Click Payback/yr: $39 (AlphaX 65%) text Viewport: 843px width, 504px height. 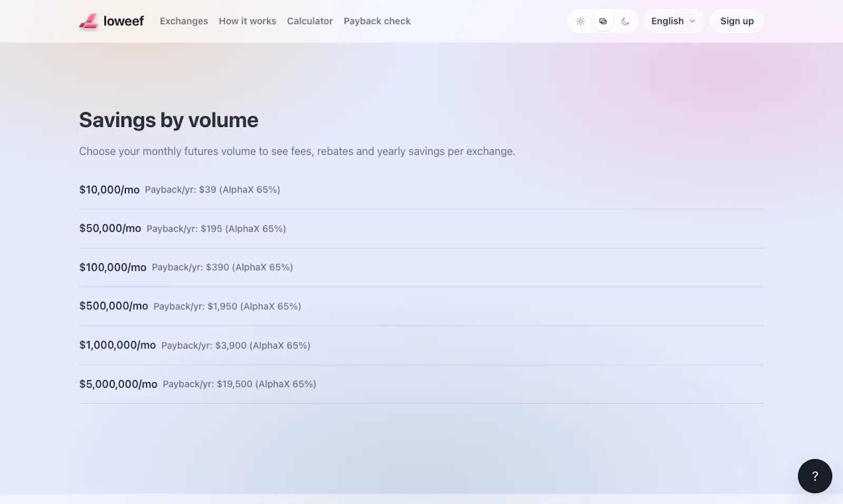212,190
